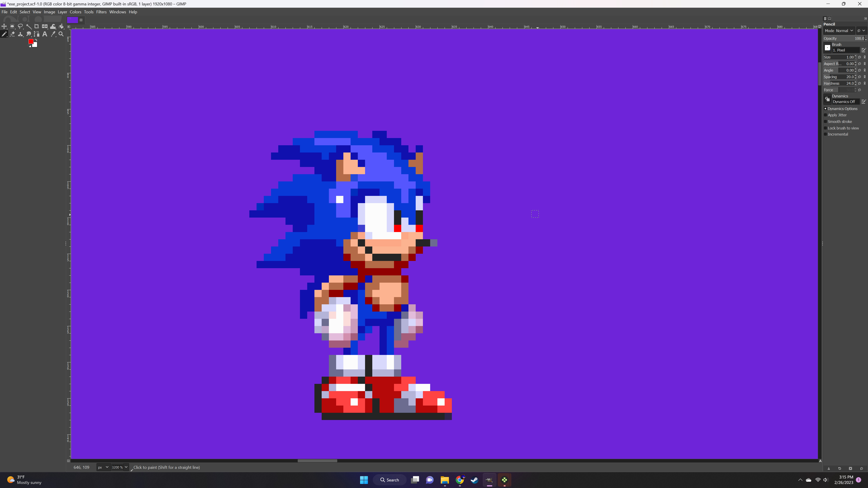Enable Smooth stroke in Pencil options
Viewport: 868px width, 488px height.
coord(826,122)
